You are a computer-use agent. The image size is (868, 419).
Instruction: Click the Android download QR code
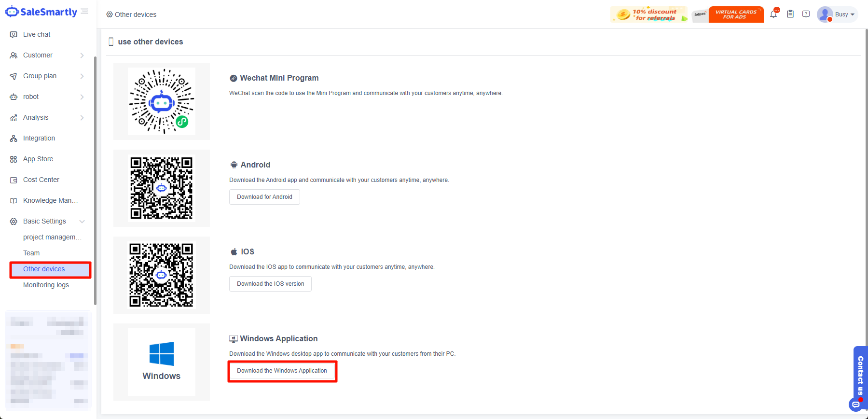pos(162,188)
